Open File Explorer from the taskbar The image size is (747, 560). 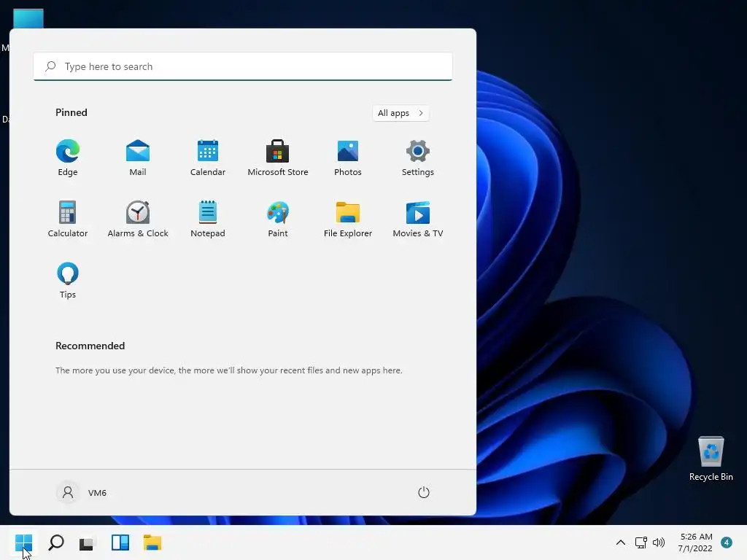click(x=152, y=542)
